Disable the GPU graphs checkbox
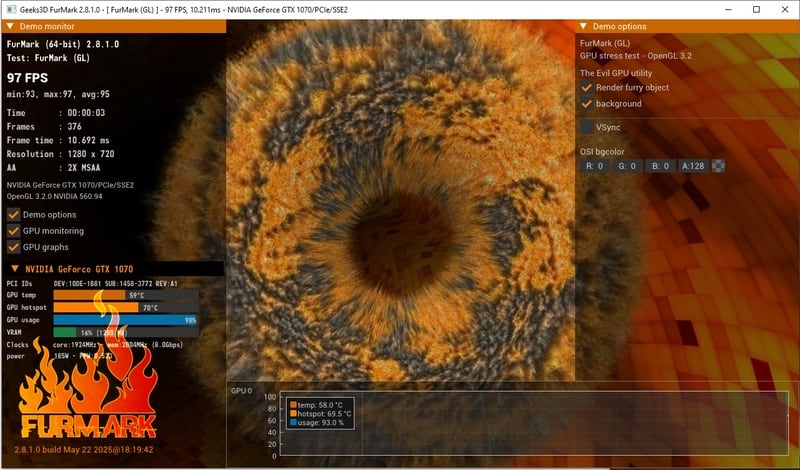Image resolution: width=800 pixels, height=470 pixels. [x=14, y=247]
